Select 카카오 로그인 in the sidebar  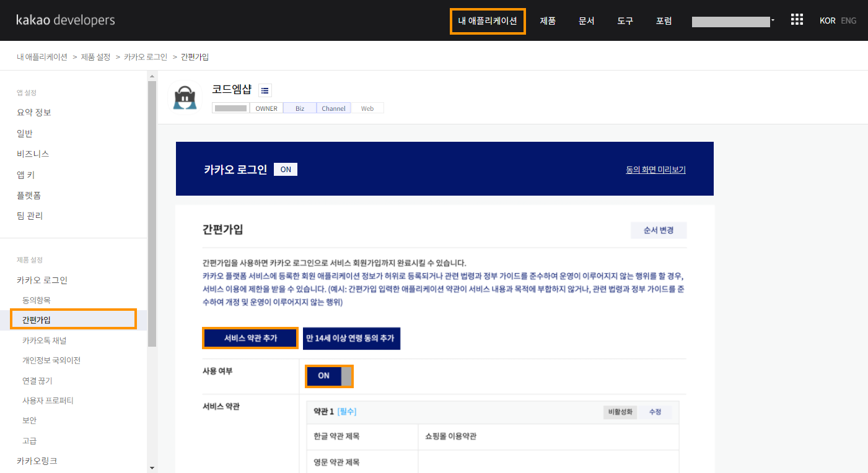click(x=42, y=280)
